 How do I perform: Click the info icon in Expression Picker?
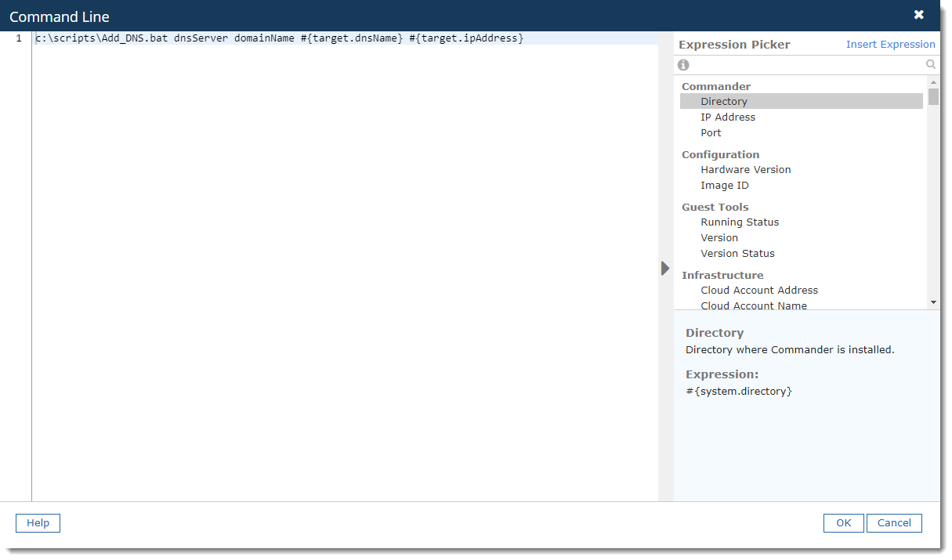[683, 65]
